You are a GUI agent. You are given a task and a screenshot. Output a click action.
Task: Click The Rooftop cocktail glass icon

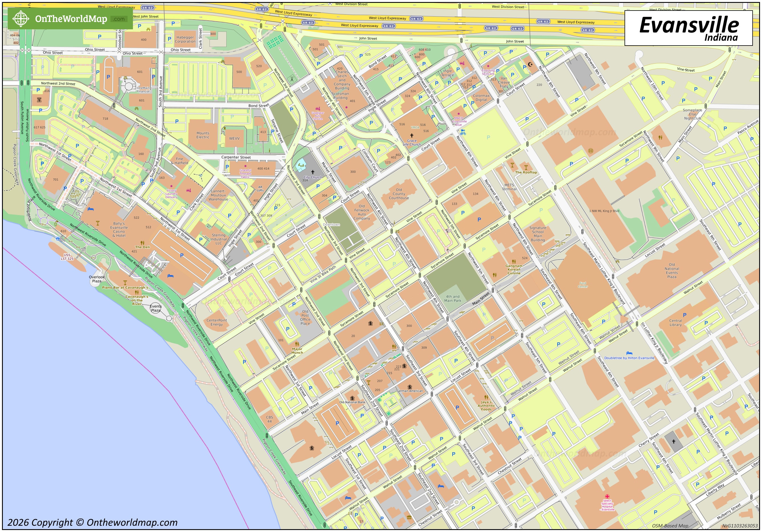click(x=526, y=167)
